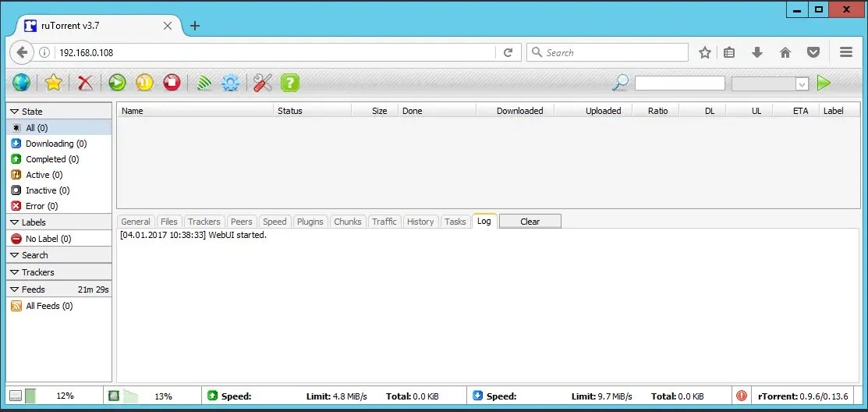The height and width of the screenshot is (412, 868).
Task: Go back using the browser back arrow
Action: [x=22, y=52]
